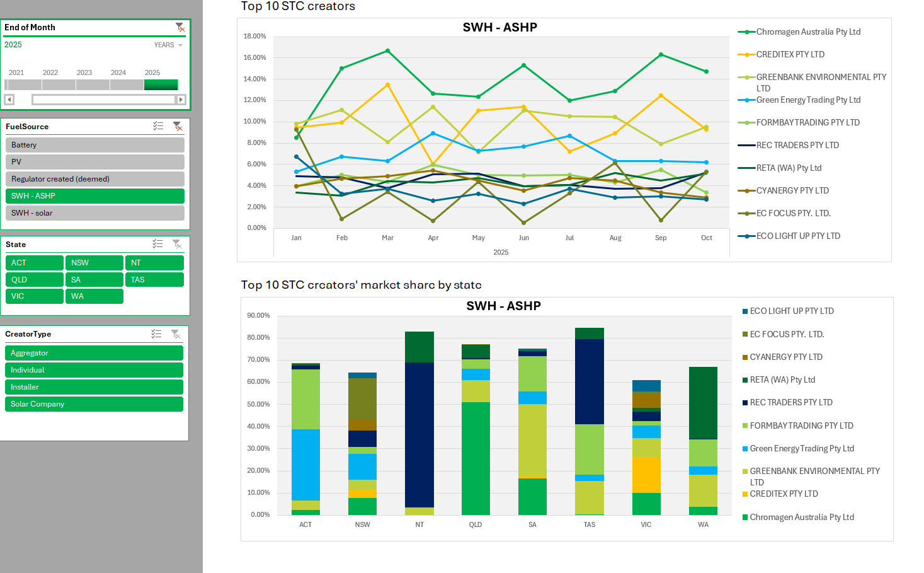This screenshot has height=573, width=924.
Task: Clear the State slicer filter
Action: (177, 244)
